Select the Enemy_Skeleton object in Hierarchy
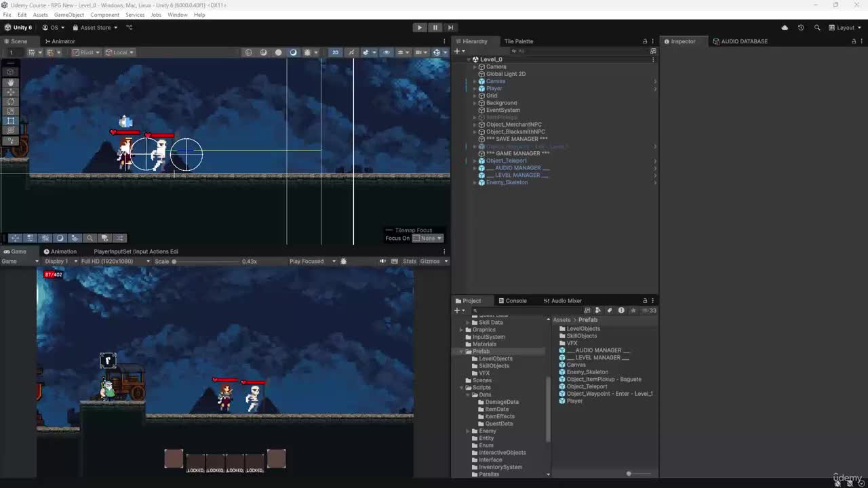The width and height of the screenshot is (868, 488). 507,182
